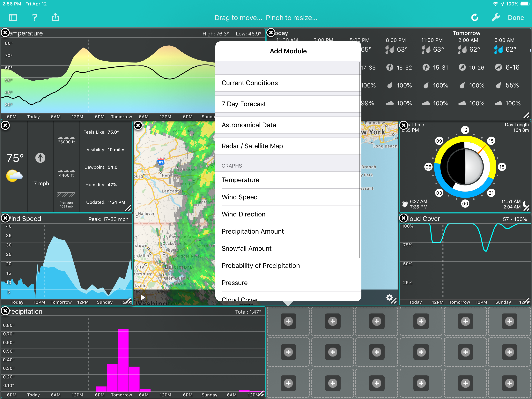Image resolution: width=532 pixels, height=399 pixels.
Task: Select Current Conditions module
Action: click(288, 83)
